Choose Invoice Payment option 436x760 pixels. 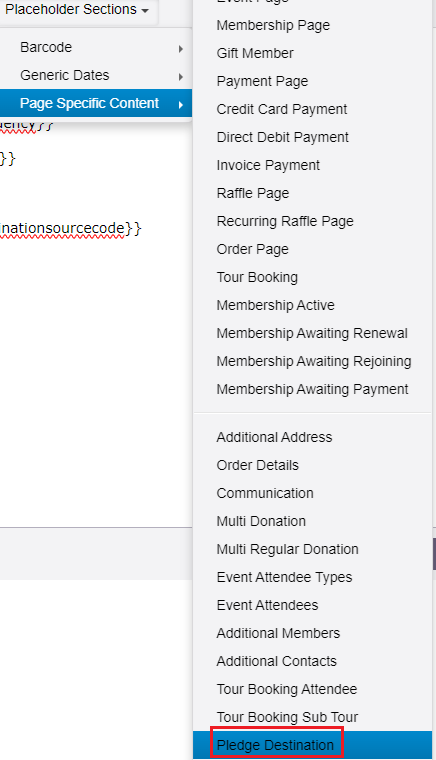(312, 166)
